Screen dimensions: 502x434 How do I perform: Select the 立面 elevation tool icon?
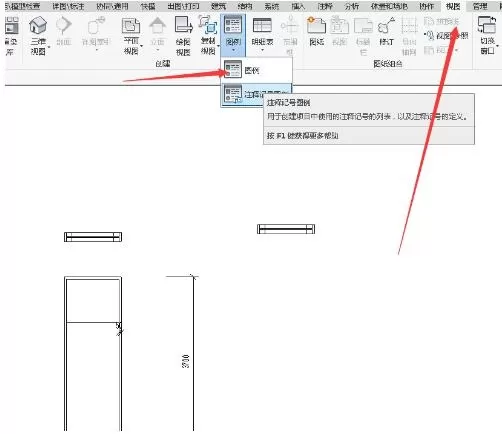click(x=157, y=25)
